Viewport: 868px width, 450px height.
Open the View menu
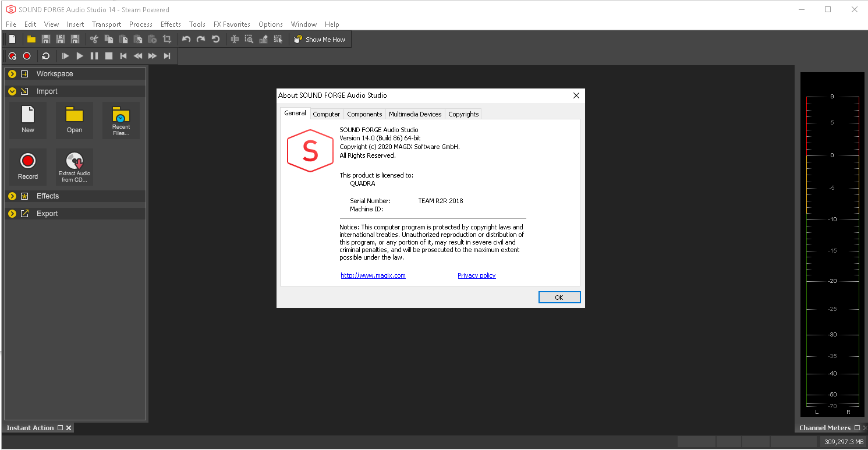point(52,24)
